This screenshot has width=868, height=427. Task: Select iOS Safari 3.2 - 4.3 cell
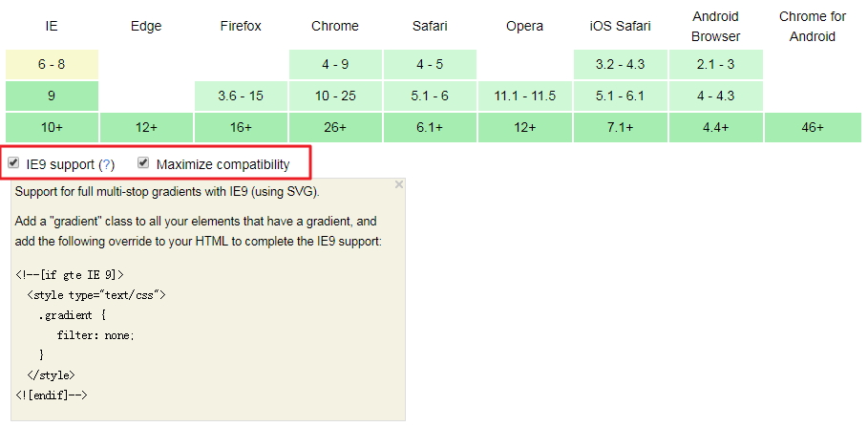pos(620,64)
